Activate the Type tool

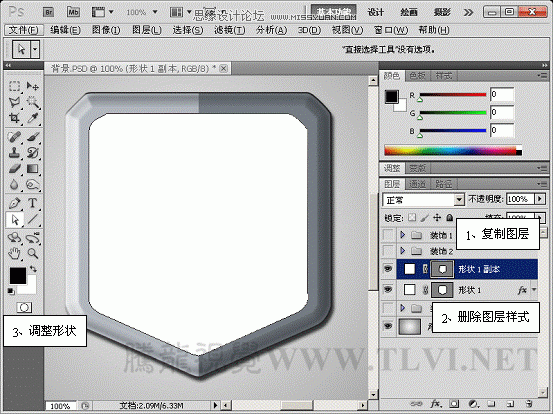click(x=33, y=203)
